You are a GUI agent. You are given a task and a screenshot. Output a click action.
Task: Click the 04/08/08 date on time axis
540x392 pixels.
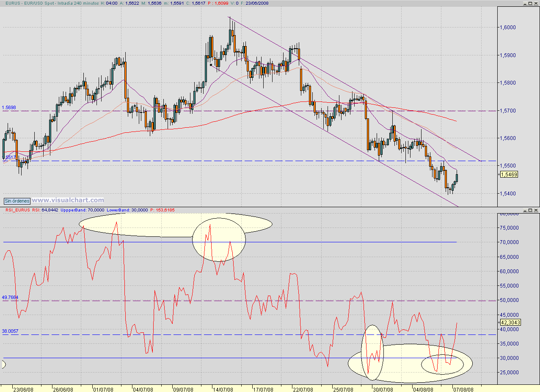pos(423,389)
